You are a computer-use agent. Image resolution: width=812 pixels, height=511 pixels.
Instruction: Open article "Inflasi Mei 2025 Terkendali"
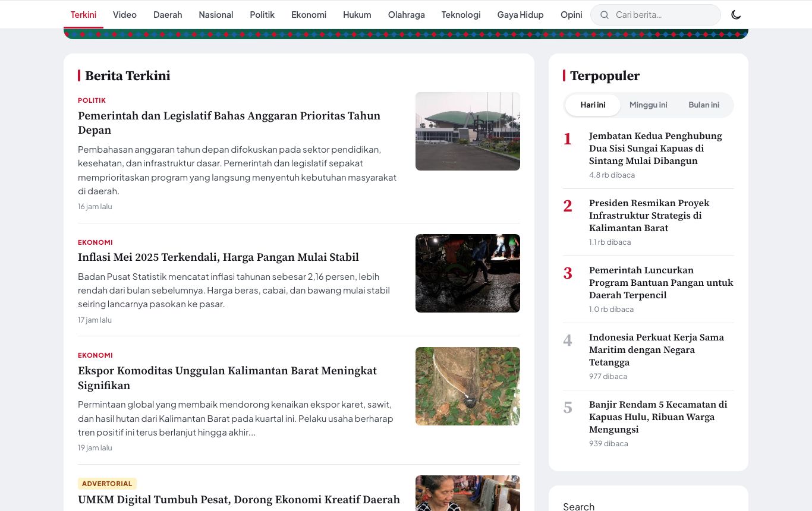tap(218, 257)
